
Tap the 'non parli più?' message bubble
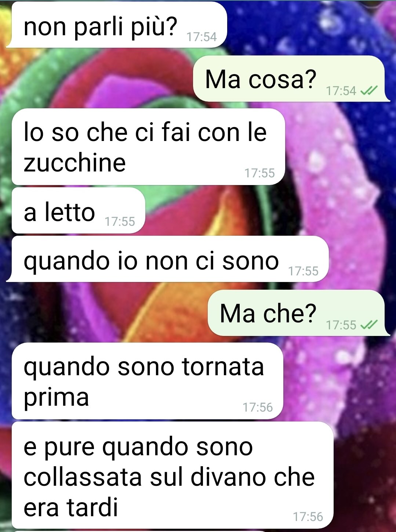(x=117, y=24)
